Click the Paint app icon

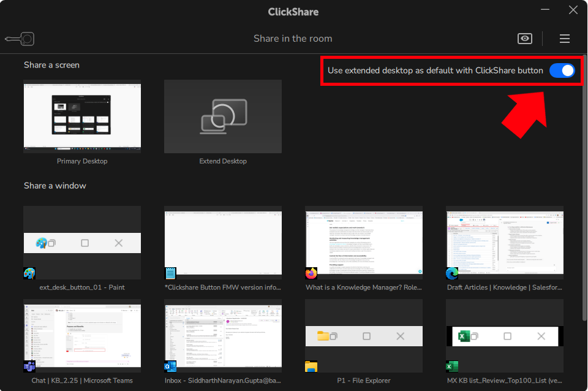29,273
